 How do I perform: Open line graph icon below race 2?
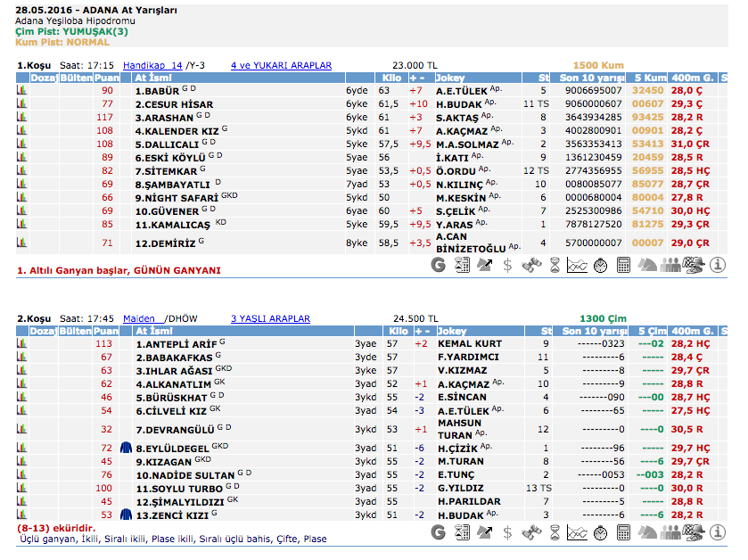577,531
